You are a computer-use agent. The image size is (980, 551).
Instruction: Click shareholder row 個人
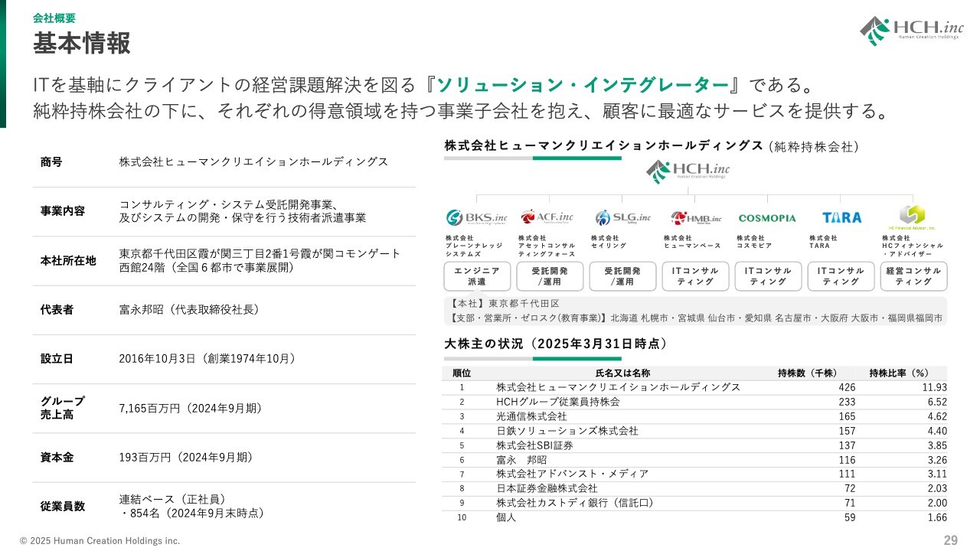point(694,517)
